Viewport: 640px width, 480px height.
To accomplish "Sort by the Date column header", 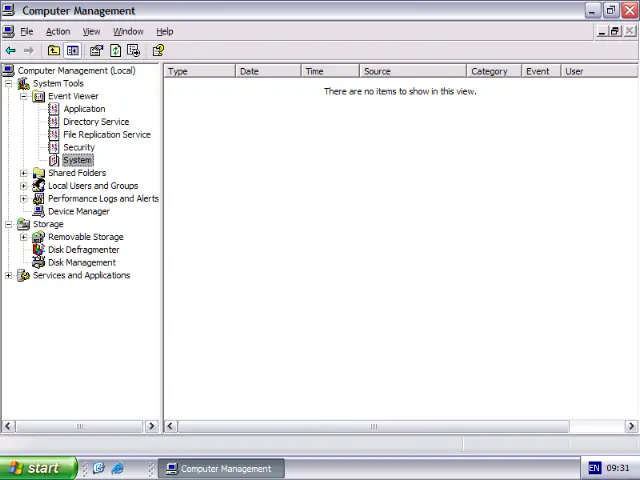I will pos(268,71).
